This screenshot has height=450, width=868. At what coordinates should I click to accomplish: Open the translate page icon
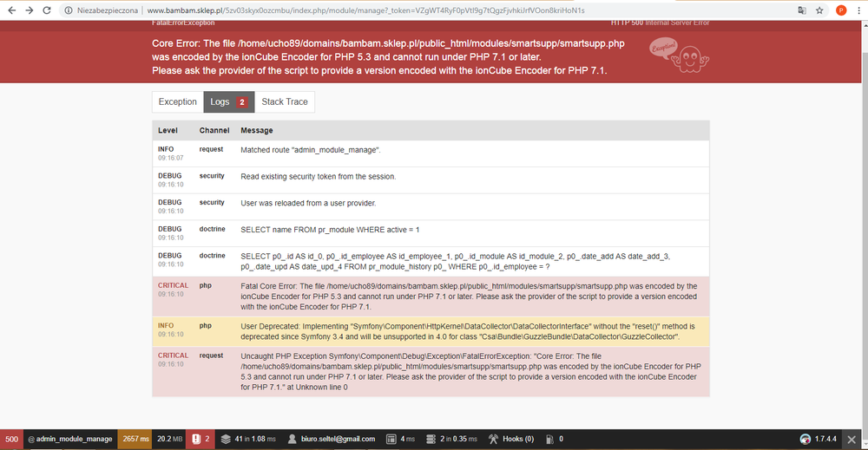click(801, 10)
